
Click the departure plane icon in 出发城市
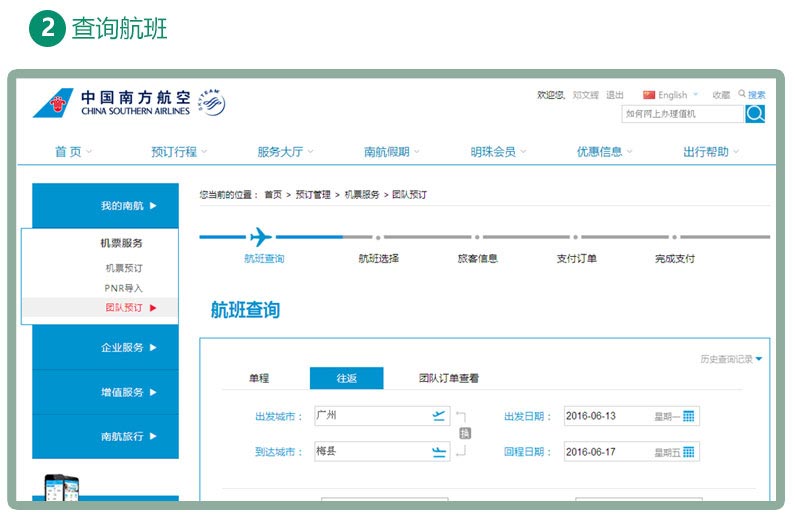tap(438, 416)
